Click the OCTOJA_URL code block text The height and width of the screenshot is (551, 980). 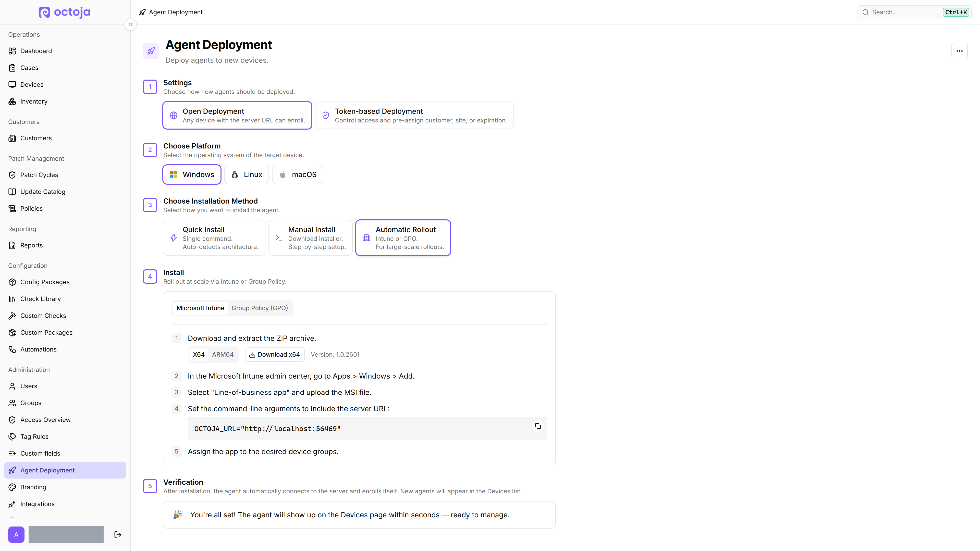(267, 429)
